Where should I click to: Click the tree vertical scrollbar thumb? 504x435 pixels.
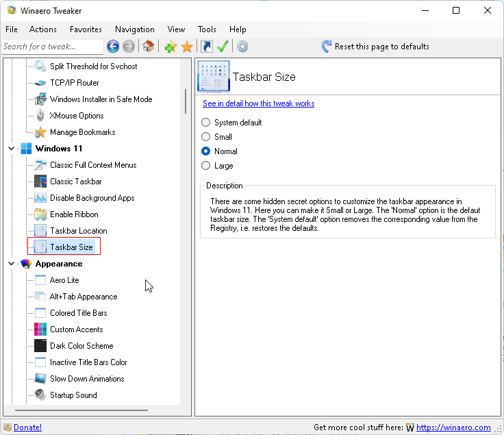[x=186, y=101]
